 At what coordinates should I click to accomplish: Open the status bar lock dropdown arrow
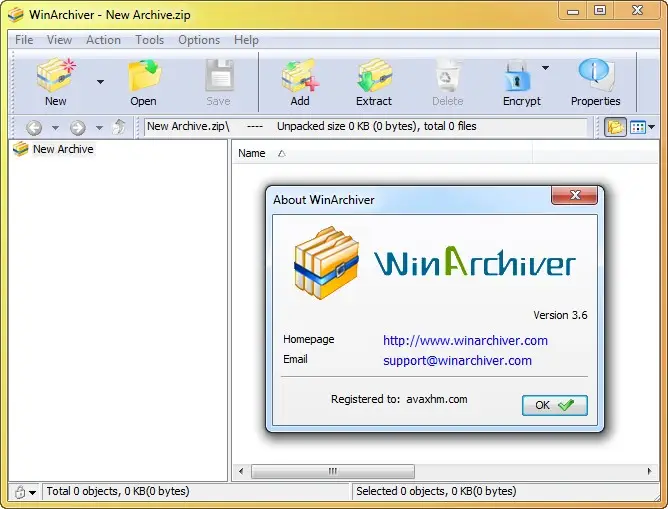(32, 493)
